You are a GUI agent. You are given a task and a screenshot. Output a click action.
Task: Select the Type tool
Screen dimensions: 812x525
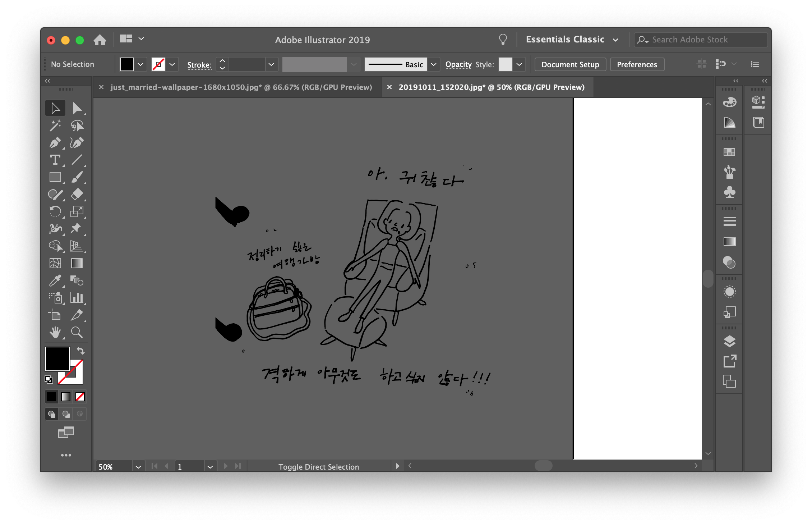click(55, 160)
